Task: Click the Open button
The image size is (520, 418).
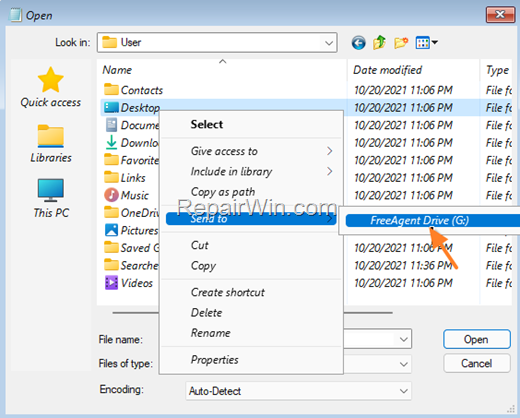Action: 477,339
